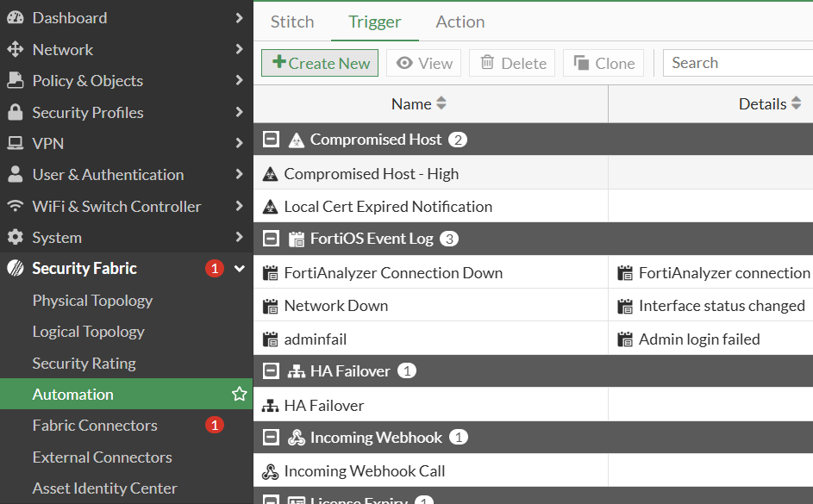Collapse the Security Fabric menu chevron
The height and width of the screenshot is (504, 813).
[239, 268]
